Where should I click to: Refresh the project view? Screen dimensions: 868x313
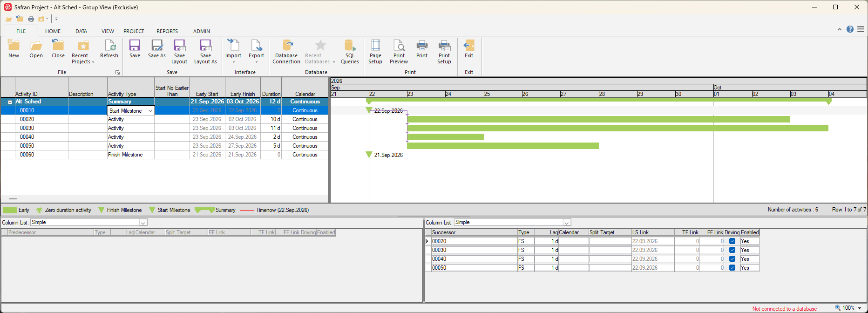pyautogui.click(x=109, y=45)
